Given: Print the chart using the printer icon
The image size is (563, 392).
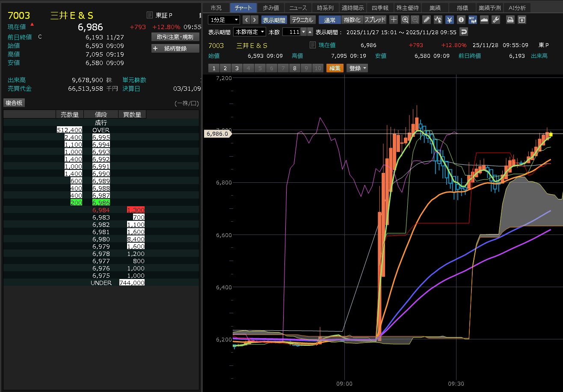Looking at the screenshot, I should (510, 20).
